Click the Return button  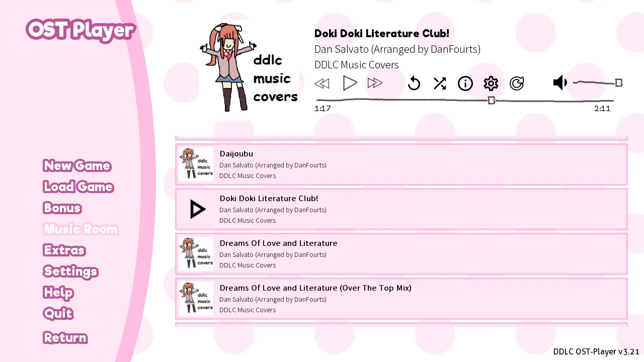click(65, 337)
